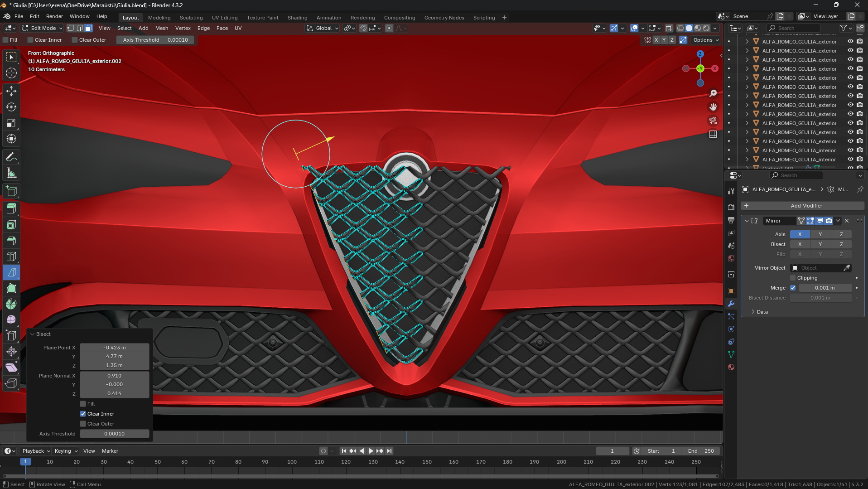Toggle Mirror Bisect Z button
Screen dimensions: 868x489
[841, 244]
